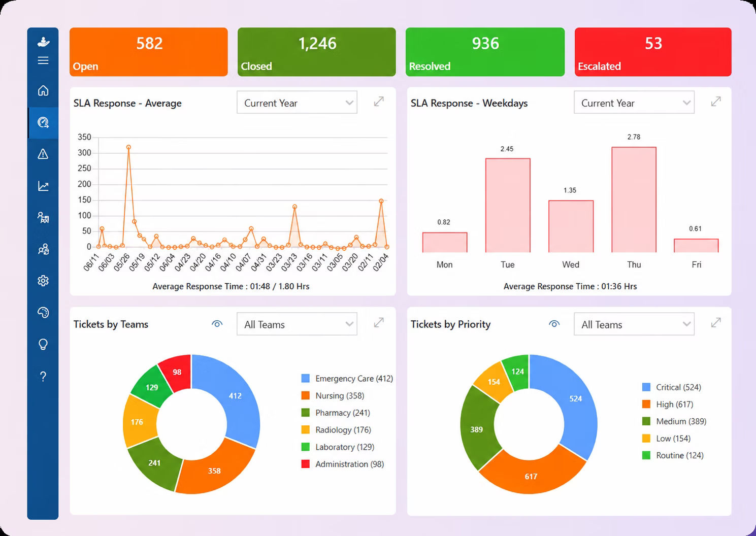Click the Open tickets 582 card

point(149,52)
